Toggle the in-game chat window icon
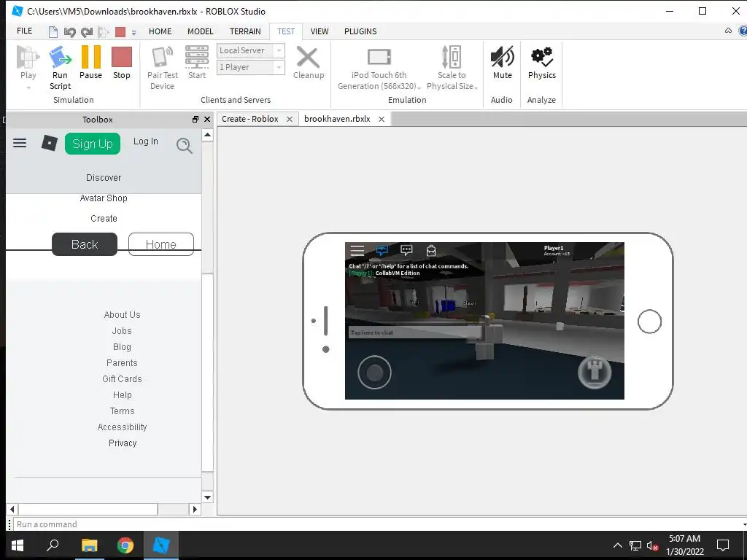 (382, 250)
